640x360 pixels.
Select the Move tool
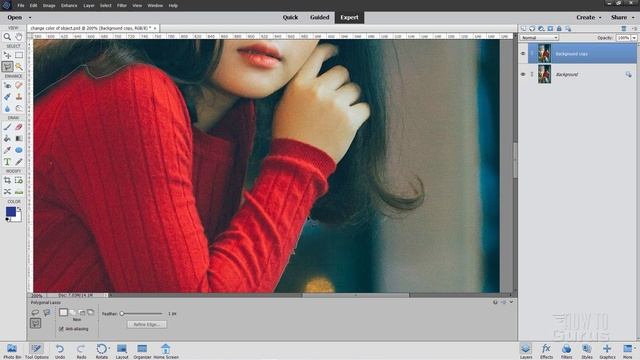[x=7, y=55]
